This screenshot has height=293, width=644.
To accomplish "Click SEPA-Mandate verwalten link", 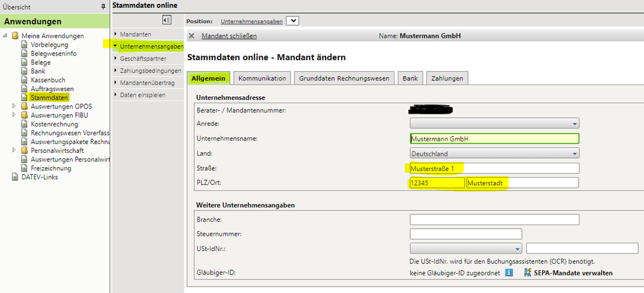I will tap(573, 273).
